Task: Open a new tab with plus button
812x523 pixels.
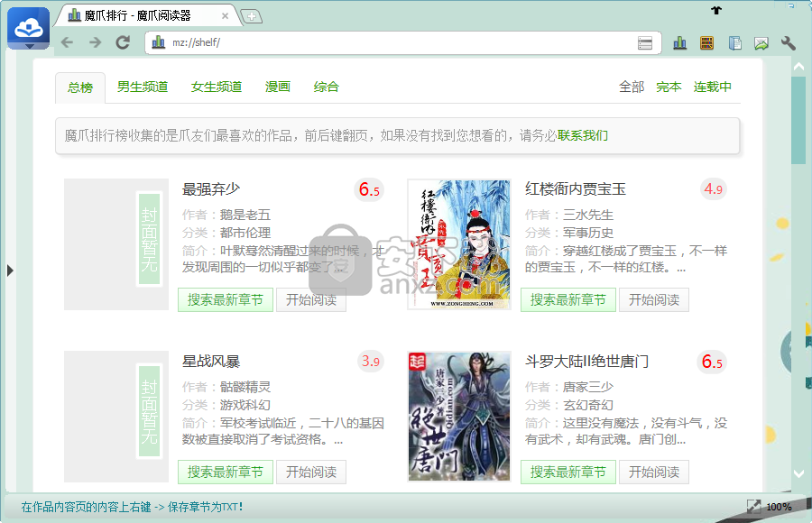Action: click(252, 16)
